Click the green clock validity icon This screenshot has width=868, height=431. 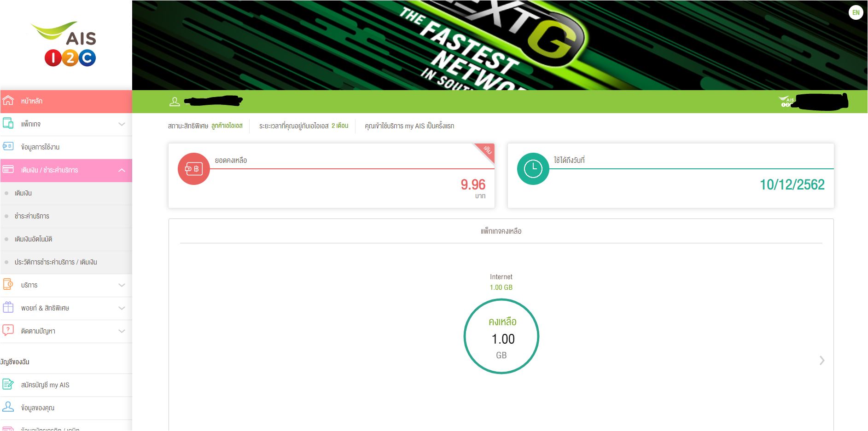coord(533,169)
